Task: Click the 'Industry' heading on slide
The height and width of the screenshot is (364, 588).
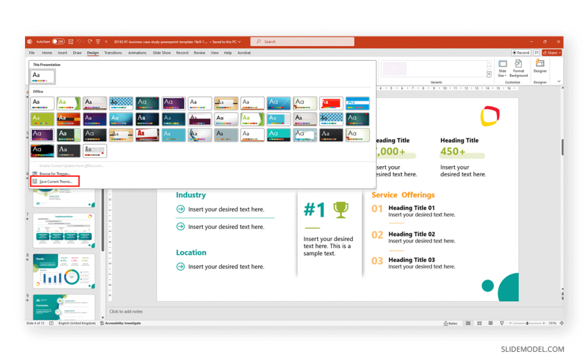Action: pyautogui.click(x=191, y=195)
